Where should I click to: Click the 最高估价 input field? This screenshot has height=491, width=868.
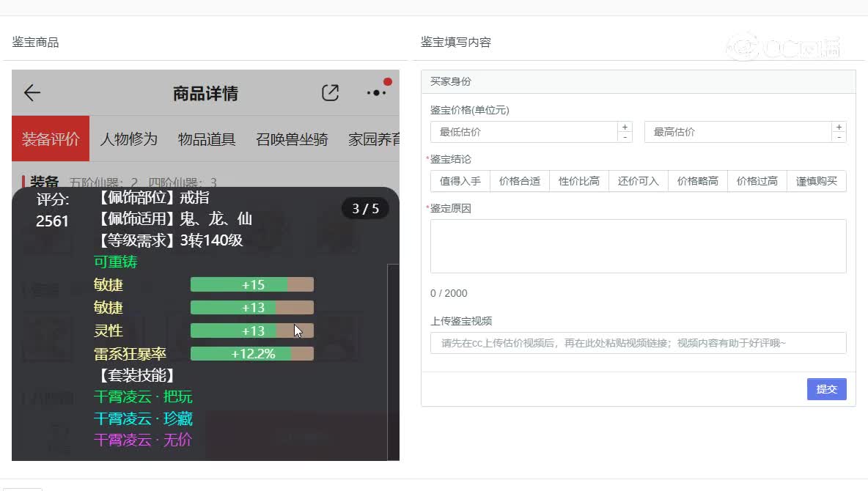click(738, 132)
